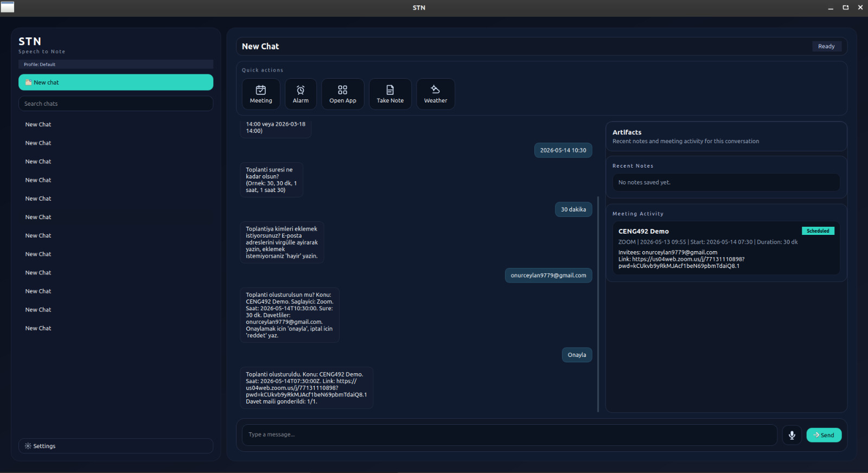868x473 pixels.
Task: Click the 'Toplanti olusturuldu' confirmation message
Action: point(307,388)
